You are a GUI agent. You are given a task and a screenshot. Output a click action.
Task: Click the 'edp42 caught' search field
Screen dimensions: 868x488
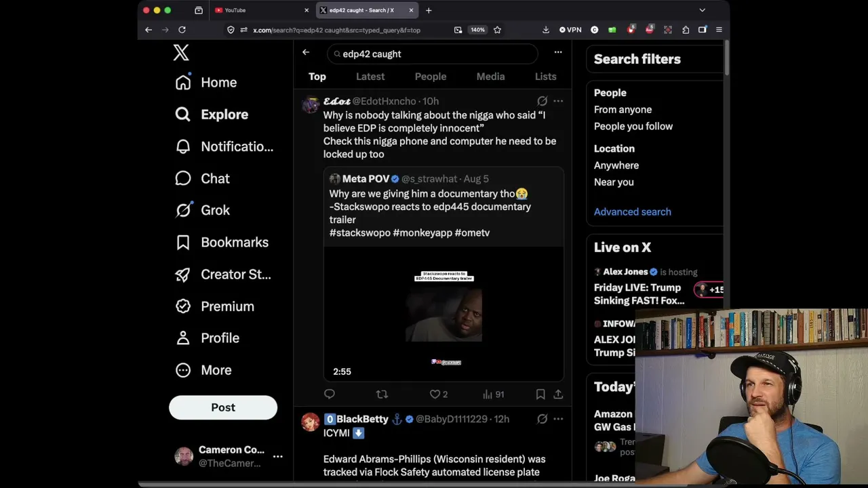(433, 54)
